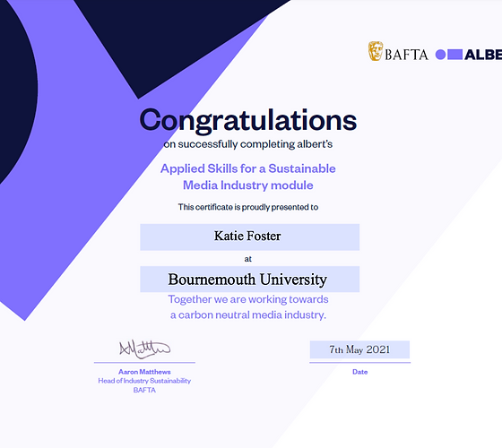Click 'Media Industry module' text
Viewport: 502px width, 448px height.
point(248,185)
